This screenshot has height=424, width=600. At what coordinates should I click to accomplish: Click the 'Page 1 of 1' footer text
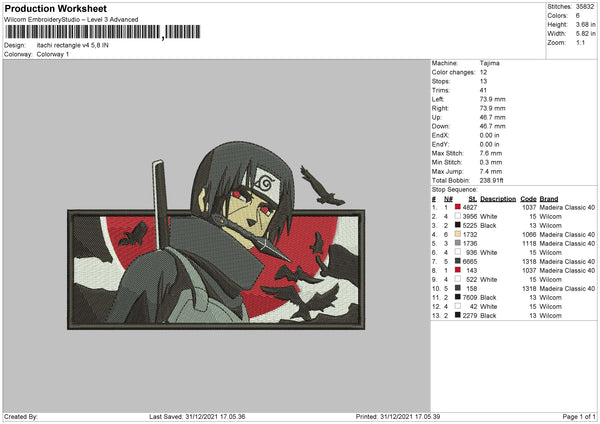click(579, 417)
